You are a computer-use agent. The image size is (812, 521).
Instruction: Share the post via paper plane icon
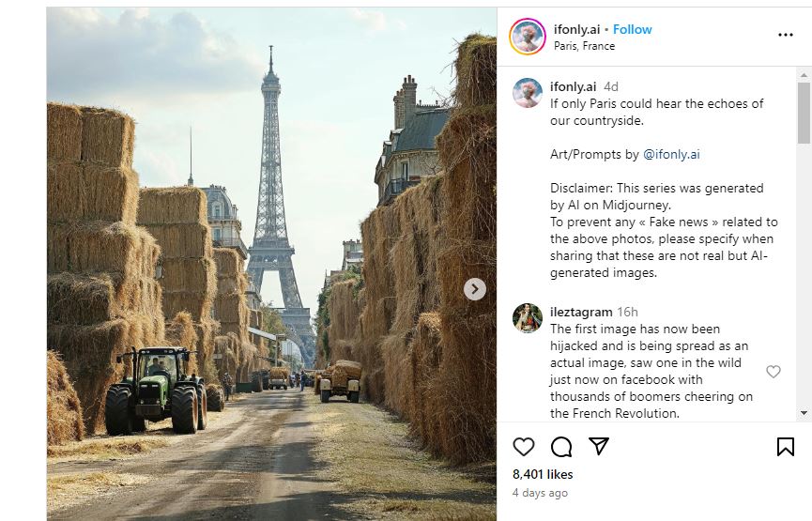coord(599,447)
